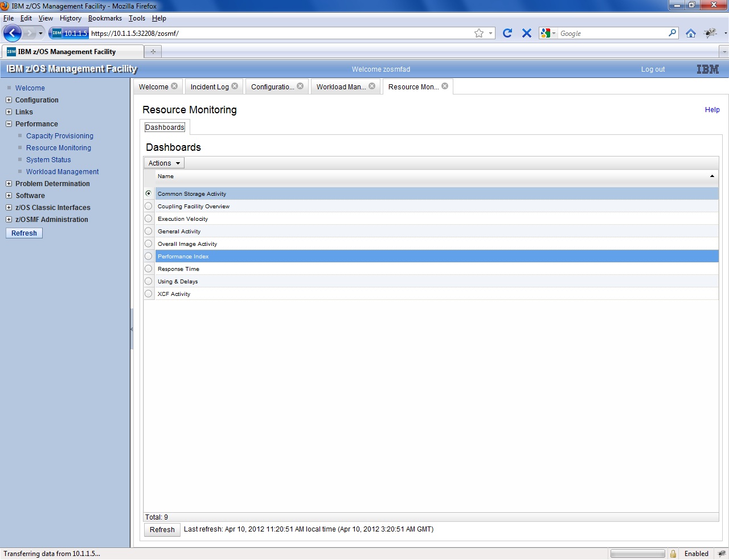Image resolution: width=729 pixels, height=560 pixels.
Task: Select Execution Velocity radio button
Action: coord(149,219)
